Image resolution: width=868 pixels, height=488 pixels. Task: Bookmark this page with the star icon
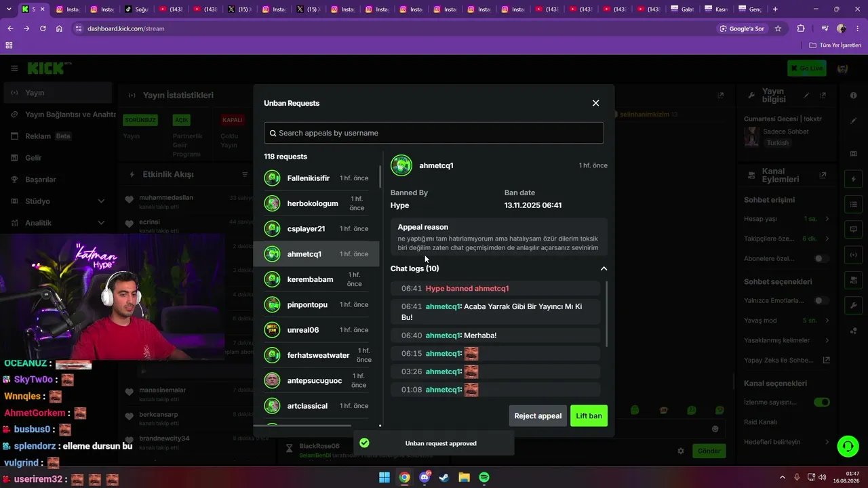coord(778,28)
